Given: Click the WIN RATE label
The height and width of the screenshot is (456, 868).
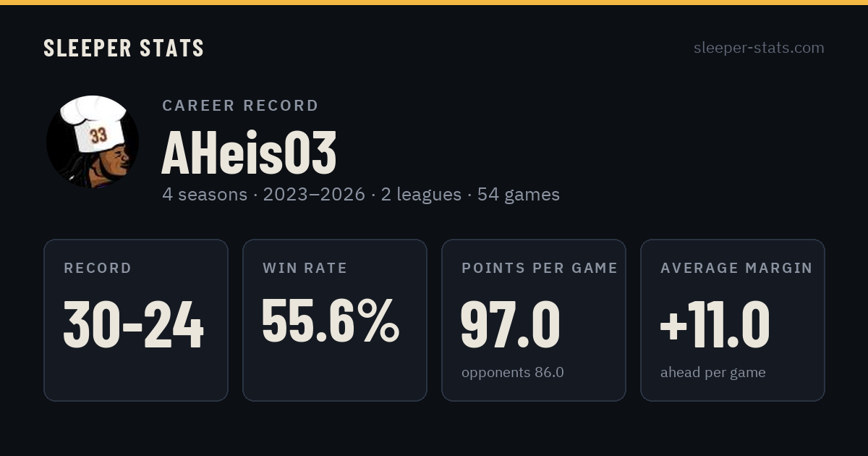Looking at the screenshot, I should [305, 268].
